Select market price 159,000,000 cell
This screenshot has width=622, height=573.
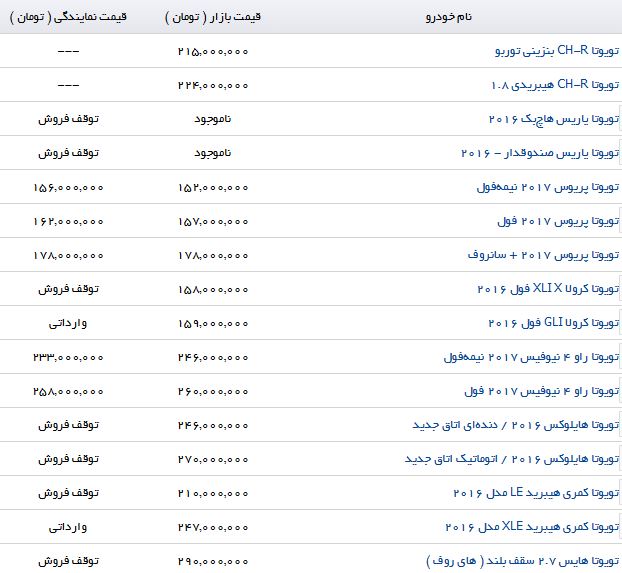tap(213, 324)
